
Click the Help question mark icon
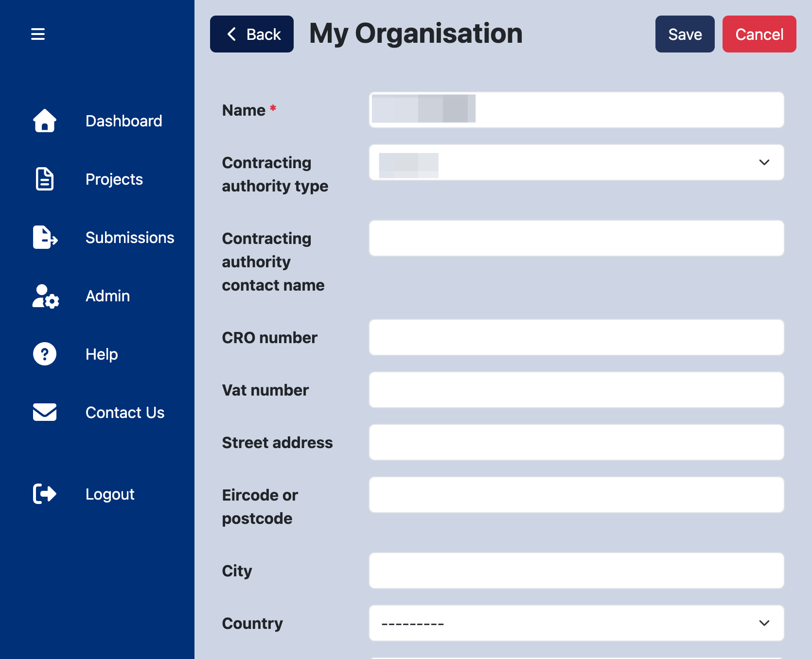click(x=45, y=354)
